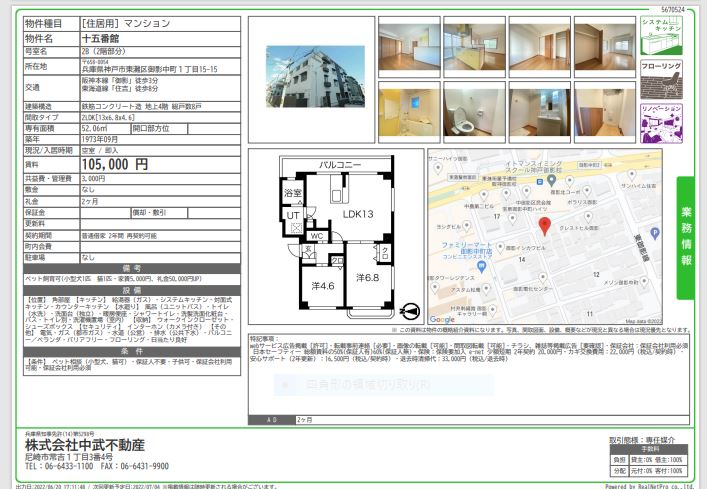The width and height of the screenshot is (707, 489).
Task: Click the company name 株式会社中武不動産
Action: [85, 445]
